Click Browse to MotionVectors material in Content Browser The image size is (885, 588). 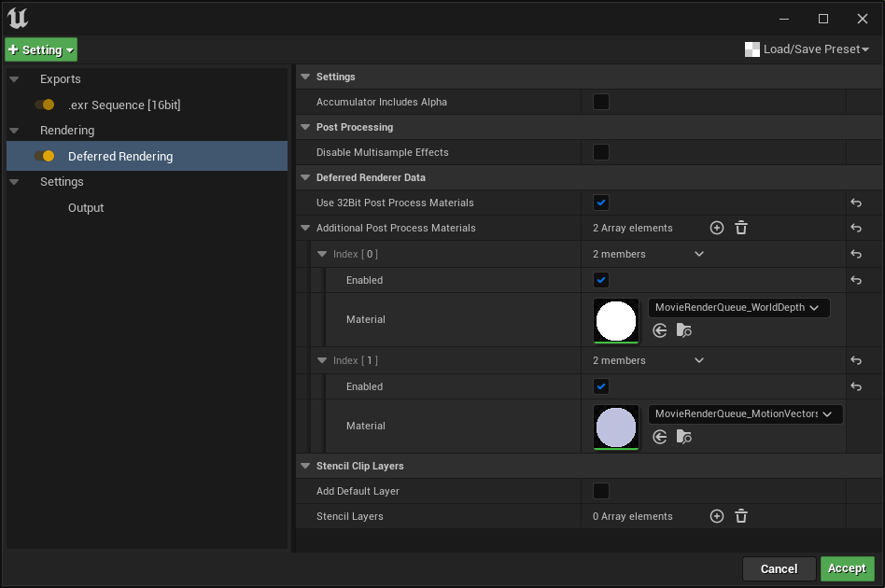click(683, 437)
